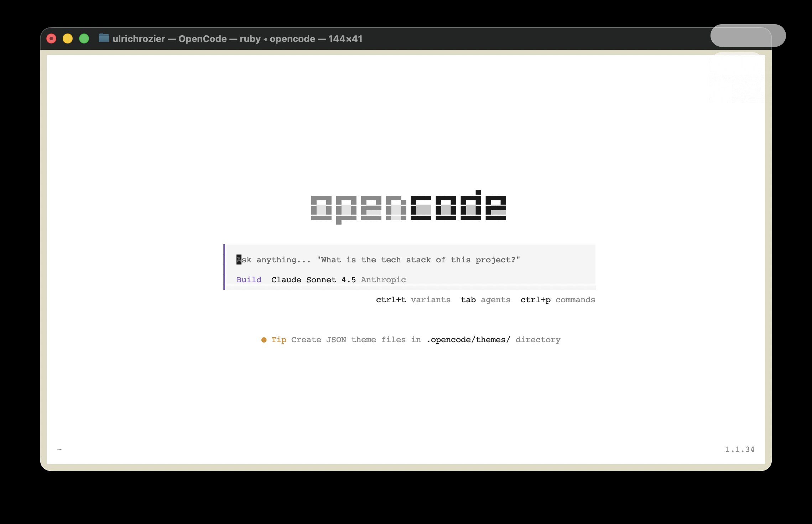Click the orange Tip bullet dot
This screenshot has width=812, height=524.
tap(264, 340)
